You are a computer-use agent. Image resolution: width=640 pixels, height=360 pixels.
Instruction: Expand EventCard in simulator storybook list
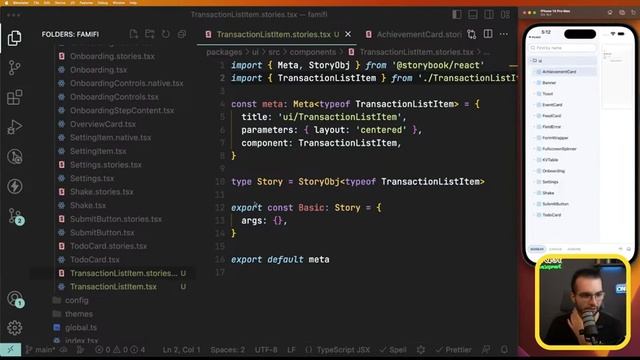pyautogui.click(x=552, y=105)
